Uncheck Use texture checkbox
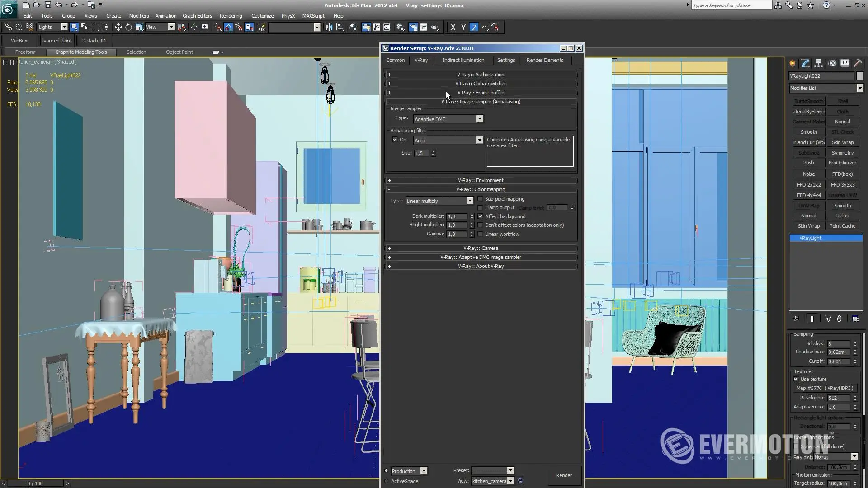868x488 pixels. point(796,379)
